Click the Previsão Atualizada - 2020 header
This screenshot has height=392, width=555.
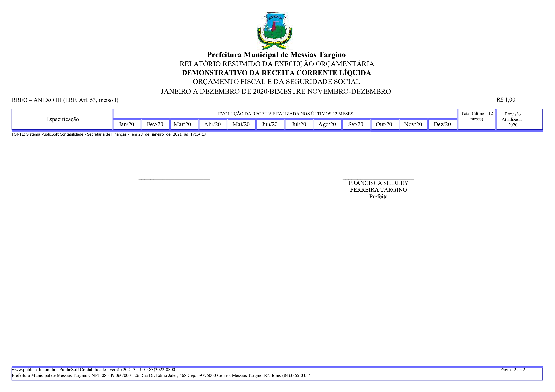coord(513,119)
